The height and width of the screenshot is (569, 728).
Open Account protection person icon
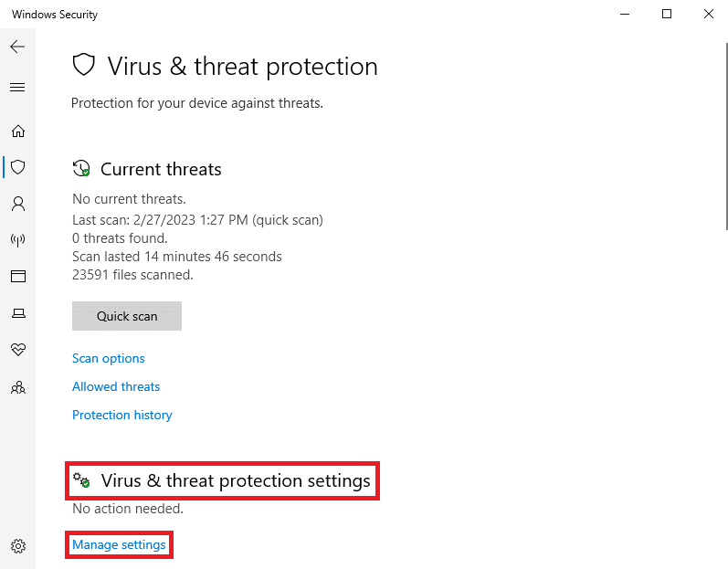click(x=18, y=204)
